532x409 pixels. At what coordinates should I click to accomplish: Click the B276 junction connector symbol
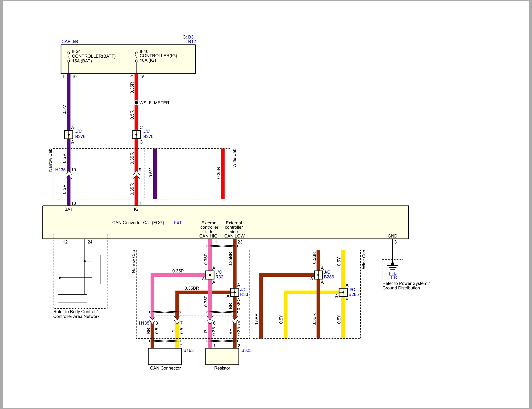pos(69,135)
